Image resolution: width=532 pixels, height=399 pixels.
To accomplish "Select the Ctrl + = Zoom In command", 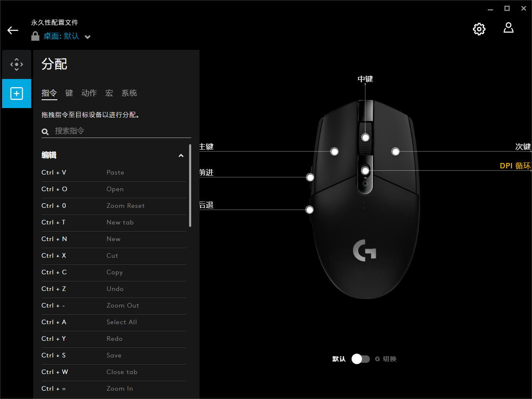I will pyautogui.click(x=114, y=389).
